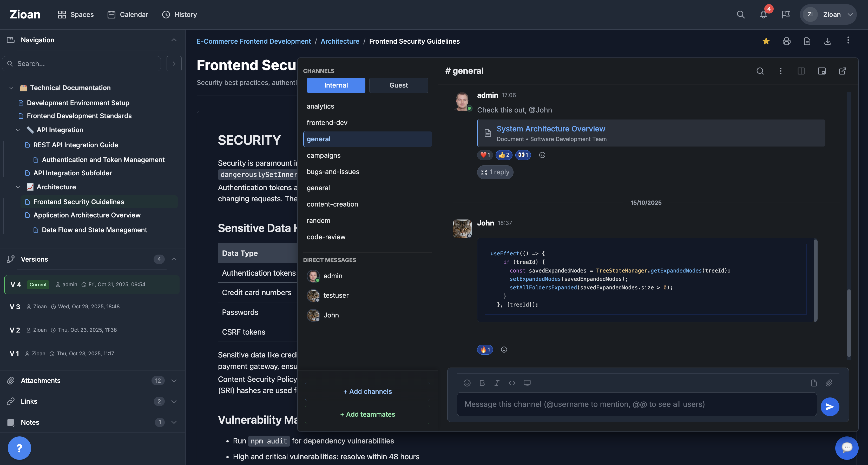The height and width of the screenshot is (465, 868).
Task: Click the download icon in the document toolbar
Action: [828, 41]
